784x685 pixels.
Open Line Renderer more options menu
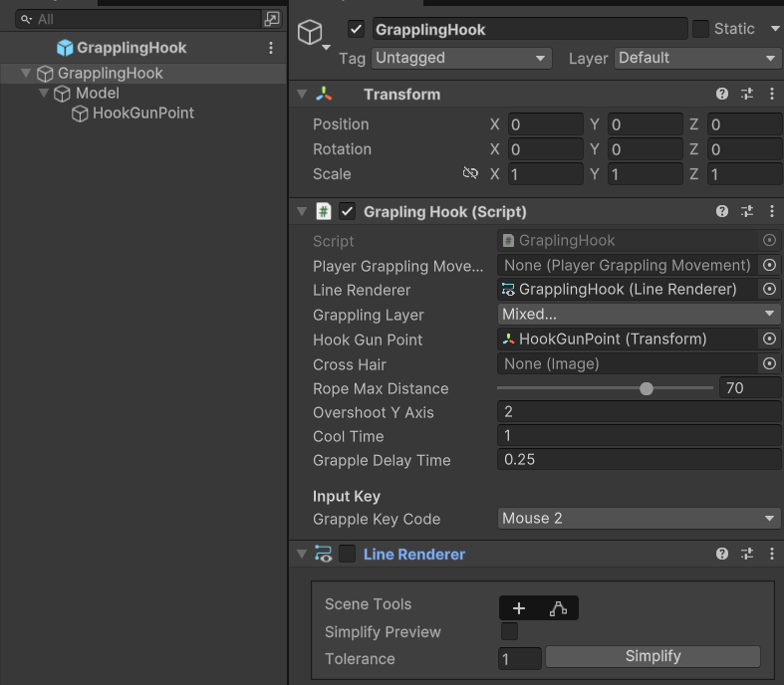point(771,554)
